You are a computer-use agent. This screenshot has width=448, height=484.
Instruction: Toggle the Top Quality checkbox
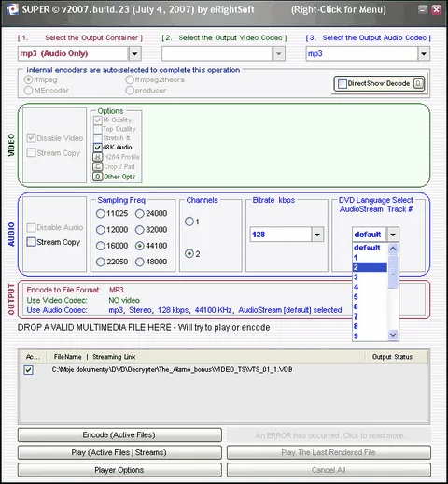click(98, 129)
